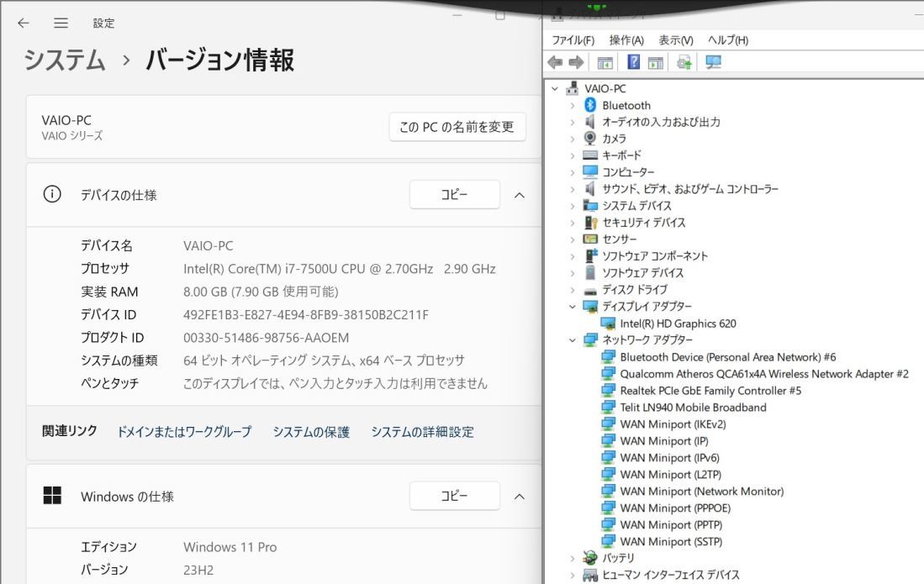
Task: Open ドメインまたはワークグループ link
Action: point(184,432)
